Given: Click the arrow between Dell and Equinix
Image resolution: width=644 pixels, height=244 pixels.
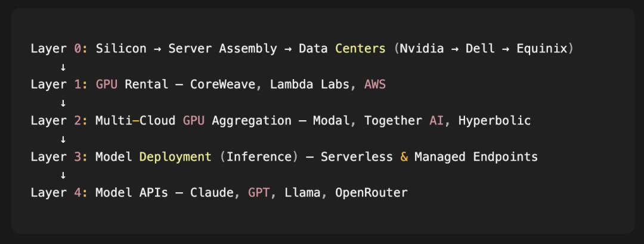Looking at the screenshot, I should pyautogui.click(x=506, y=49).
